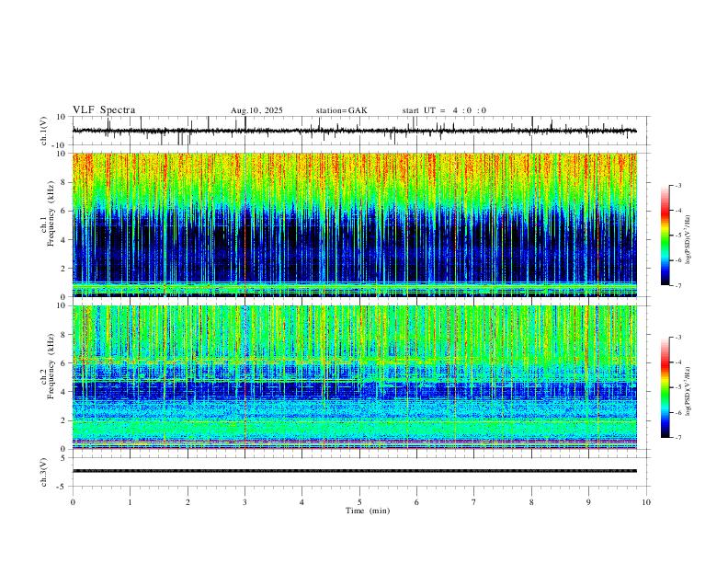Click the "ch.3(V)" axis label
The width and height of the screenshot is (728, 563).
44,473
